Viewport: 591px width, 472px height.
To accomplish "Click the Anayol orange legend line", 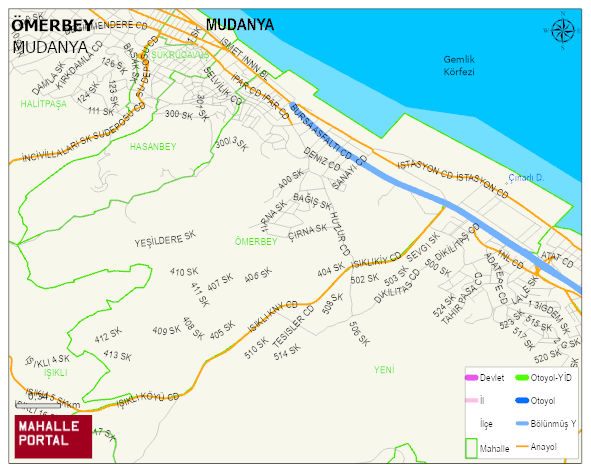I will point(522,447).
